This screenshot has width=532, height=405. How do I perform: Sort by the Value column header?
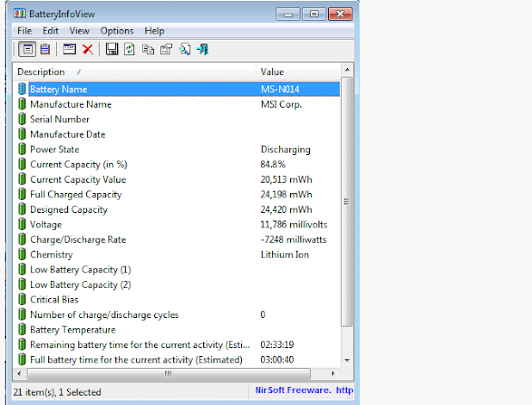tap(298, 72)
